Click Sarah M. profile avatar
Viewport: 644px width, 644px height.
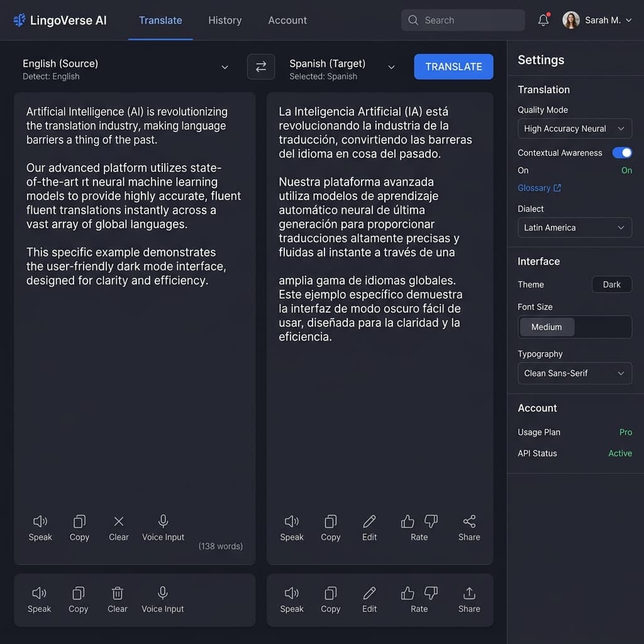[x=571, y=20]
